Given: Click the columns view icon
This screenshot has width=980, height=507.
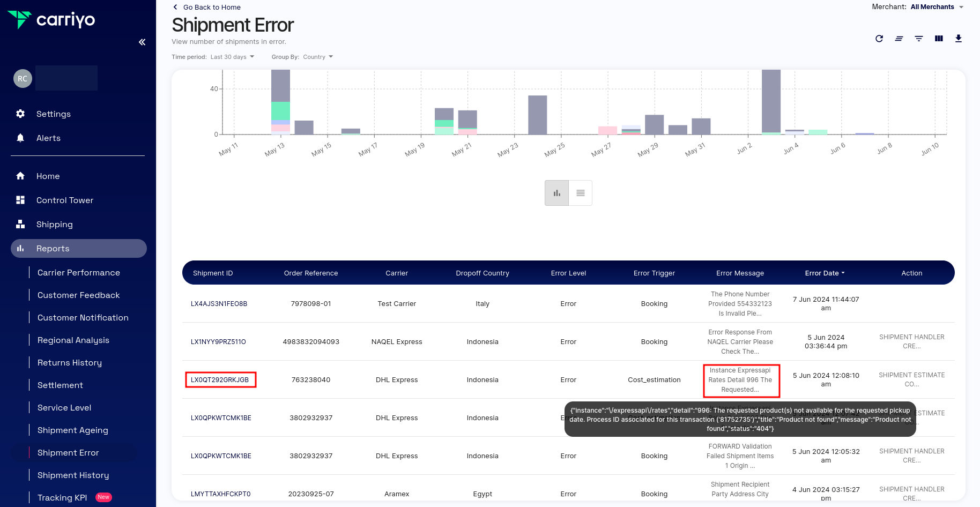Looking at the screenshot, I should click(939, 38).
